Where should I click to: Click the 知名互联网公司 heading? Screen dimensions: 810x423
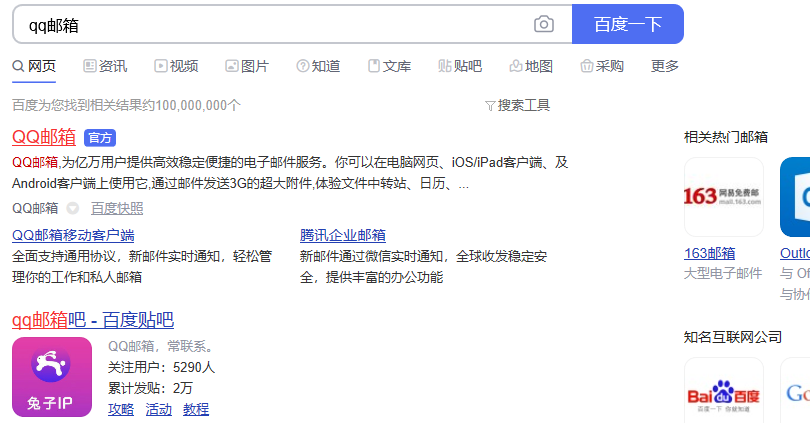pos(733,337)
